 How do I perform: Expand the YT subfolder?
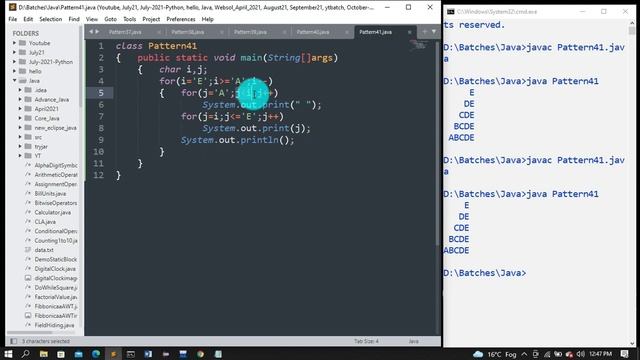tap(20, 156)
